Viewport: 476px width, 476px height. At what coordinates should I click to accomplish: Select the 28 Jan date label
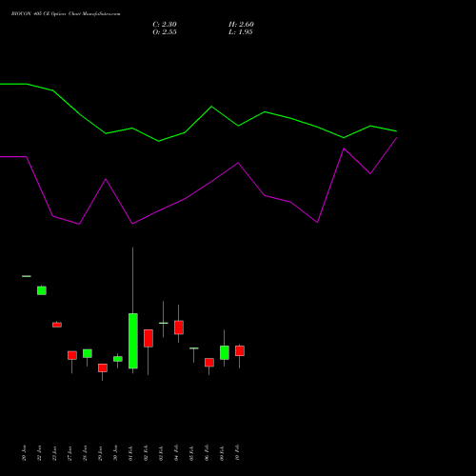[86, 453]
